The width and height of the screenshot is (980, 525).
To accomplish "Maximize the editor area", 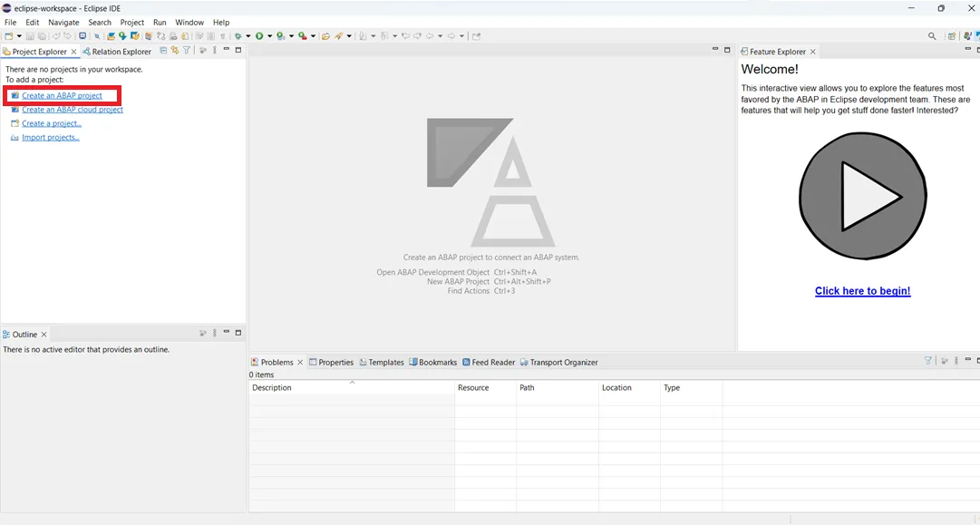I will [x=727, y=49].
